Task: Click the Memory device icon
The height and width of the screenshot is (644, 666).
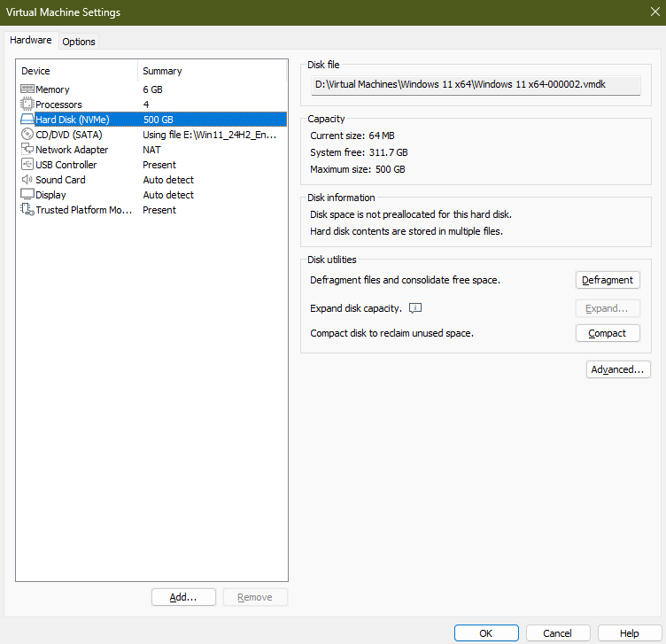Action: (x=27, y=89)
